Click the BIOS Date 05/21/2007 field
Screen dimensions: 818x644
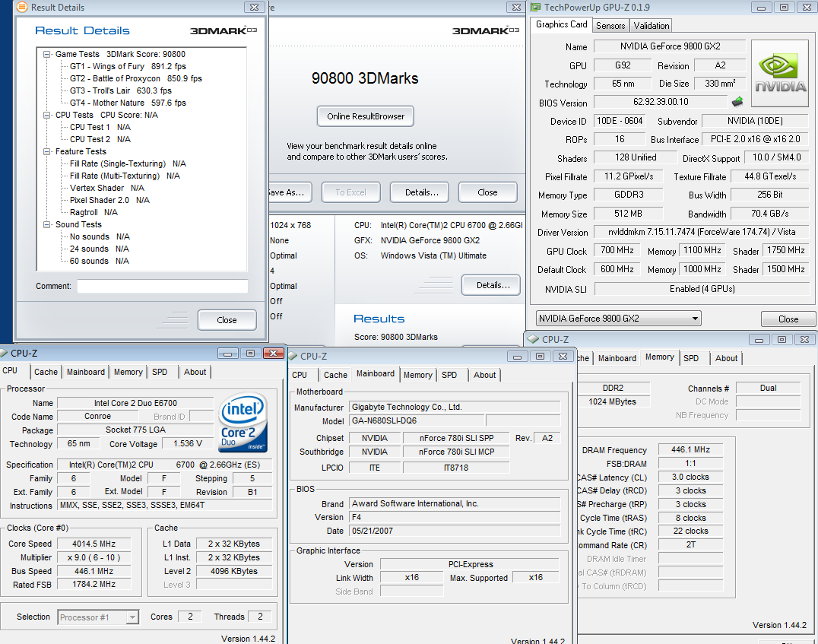click(455, 531)
